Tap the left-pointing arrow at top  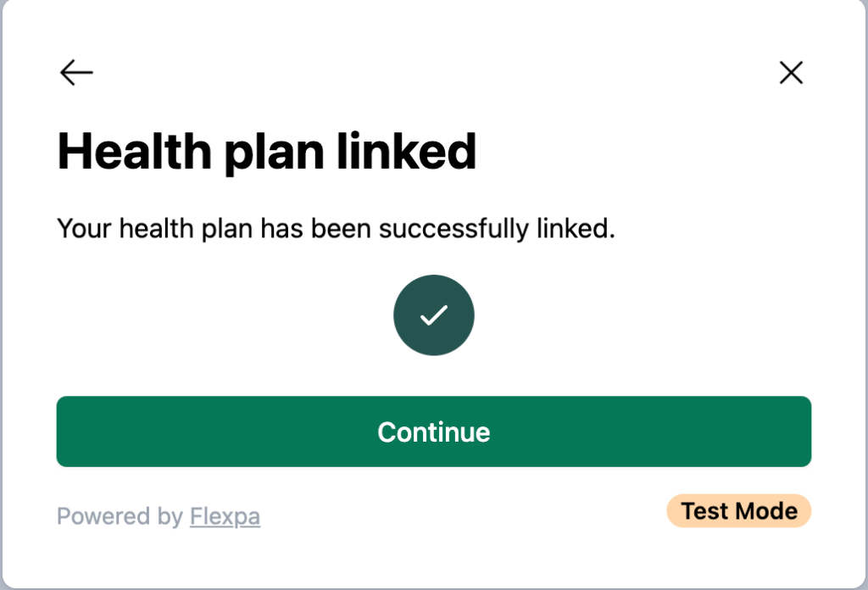coord(76,73)
